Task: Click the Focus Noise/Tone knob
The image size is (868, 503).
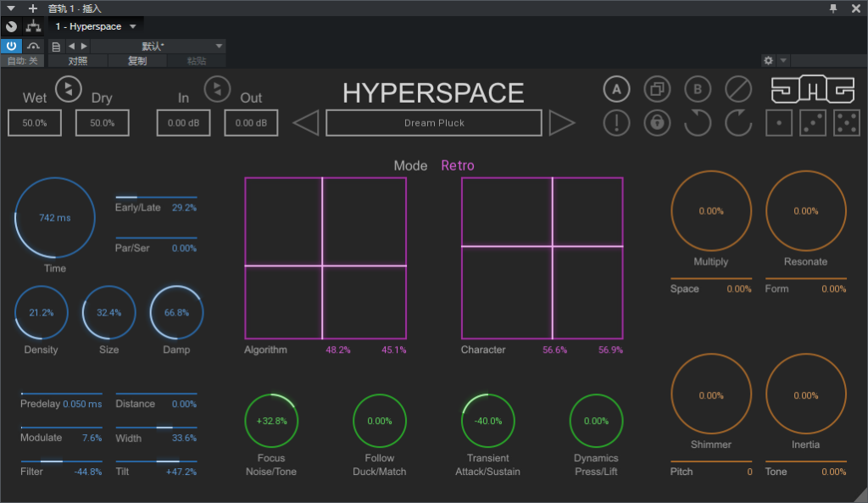Action: (271, 421)
